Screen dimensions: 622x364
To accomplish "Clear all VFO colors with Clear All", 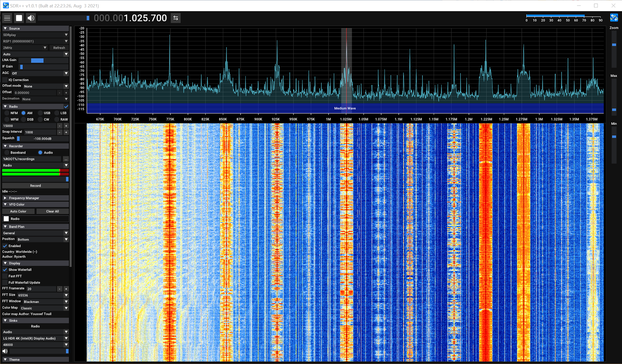I will (x=52, y=211).
